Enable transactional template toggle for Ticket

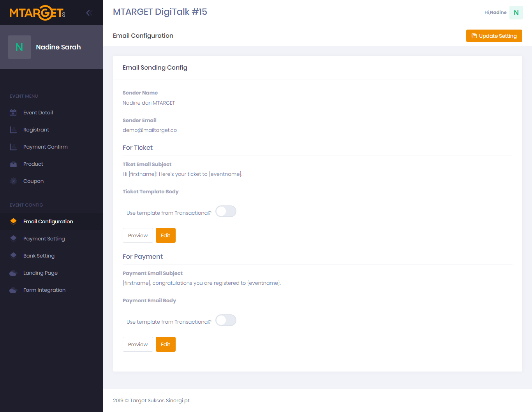click(226, 211)
